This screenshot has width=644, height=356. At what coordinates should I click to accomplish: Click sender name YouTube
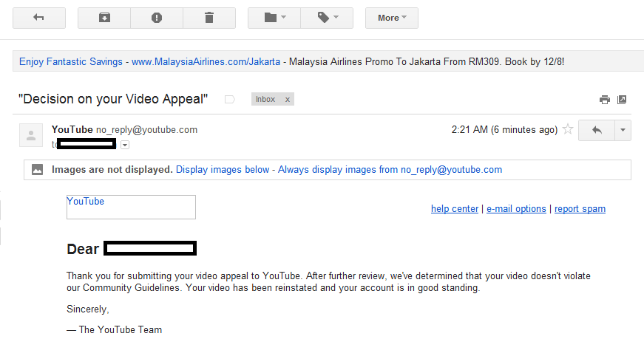click(x=72, y=129)
